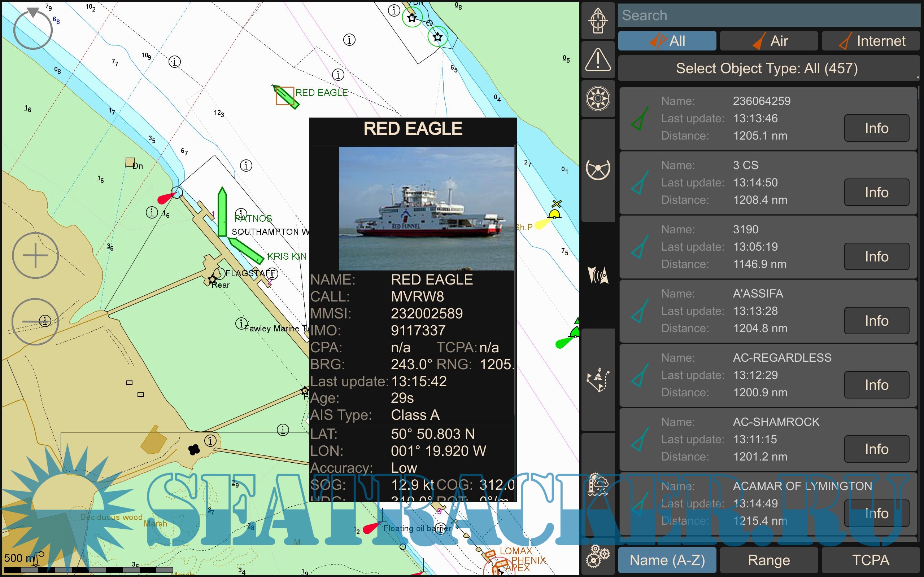Click the north-up rotation compass icon
Viewport: 924px width, 577px height.
(x=33, y=30)
